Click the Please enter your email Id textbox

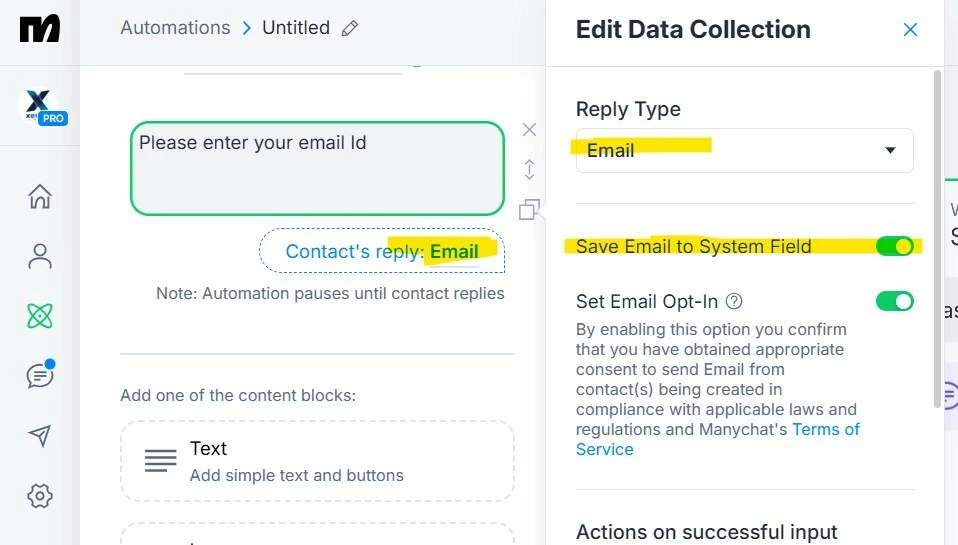click(x=317, y=169)
